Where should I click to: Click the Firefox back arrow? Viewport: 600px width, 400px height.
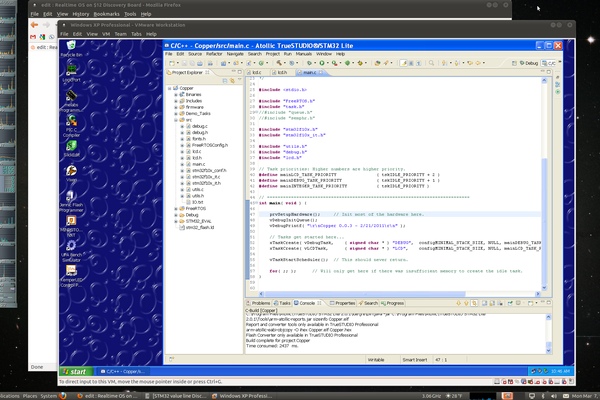[34, 25]
